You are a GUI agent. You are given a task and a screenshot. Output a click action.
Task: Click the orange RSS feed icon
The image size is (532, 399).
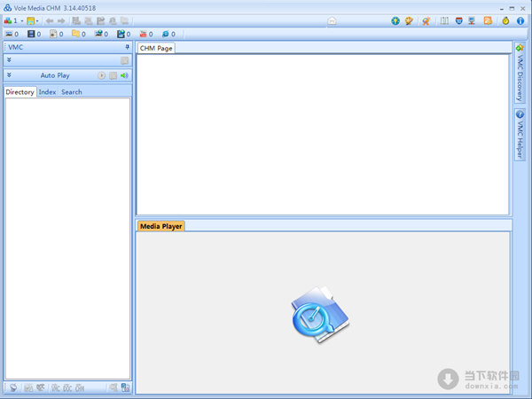click(x=488, y=21)
